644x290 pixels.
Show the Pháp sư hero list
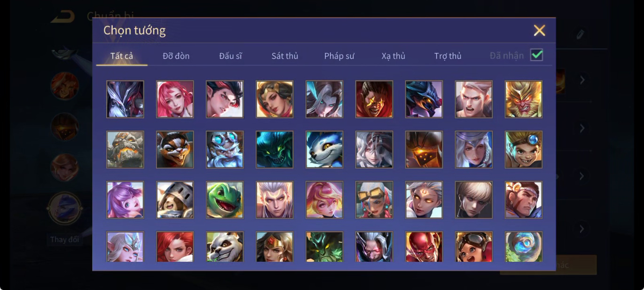pos(339,56)
